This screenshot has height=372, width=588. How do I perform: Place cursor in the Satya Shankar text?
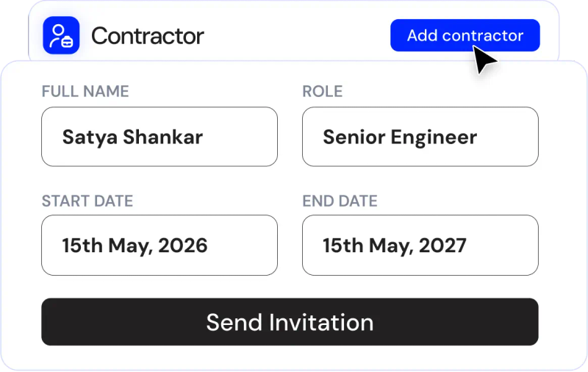[132, 137]
